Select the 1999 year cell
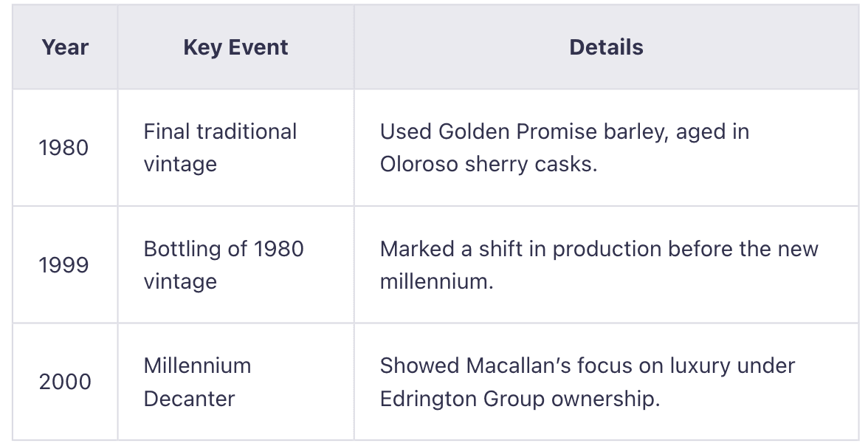This screenshot has width=868, height=446. tap(63, 265)
